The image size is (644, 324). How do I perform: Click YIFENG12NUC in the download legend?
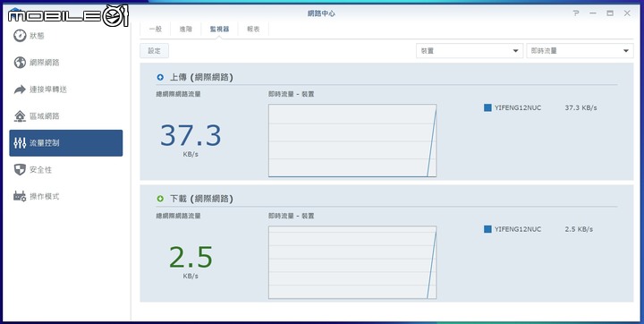[518, 229]
